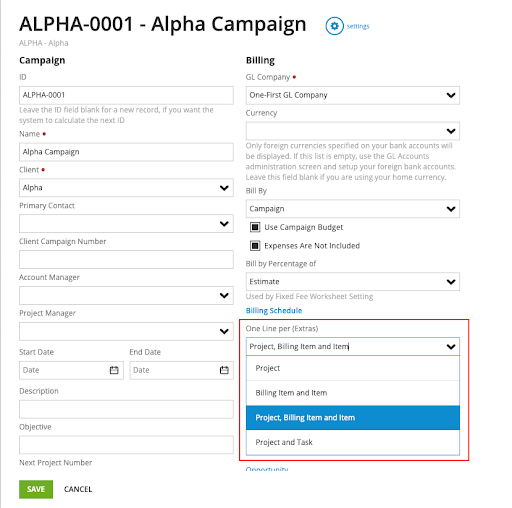Open the Primary Contact dropdown
Image resolution: width=512 pixels, height=508 pixels.
(x=126, y=223)
